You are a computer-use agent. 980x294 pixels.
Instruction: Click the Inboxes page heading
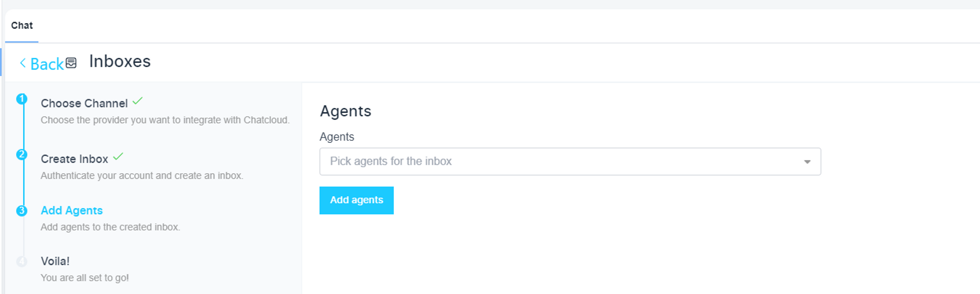tap(120, 61)
